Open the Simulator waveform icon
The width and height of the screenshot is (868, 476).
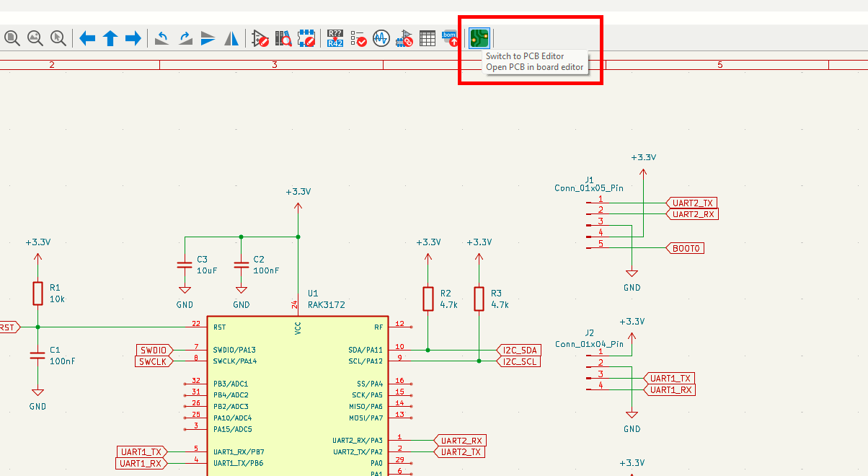point(381,38)
